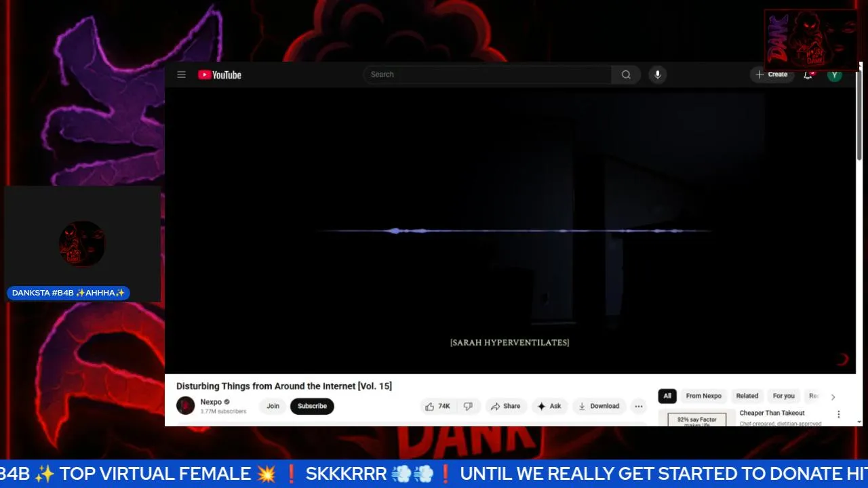This screenshot has width=868, height=488.
Task: Go to the YouTube home logo
Action: (x=220, y=75)
